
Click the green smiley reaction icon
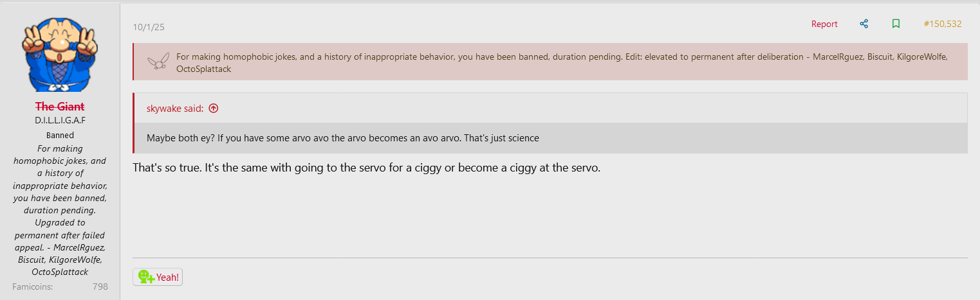pyautogui.click(x=146, y=277)
